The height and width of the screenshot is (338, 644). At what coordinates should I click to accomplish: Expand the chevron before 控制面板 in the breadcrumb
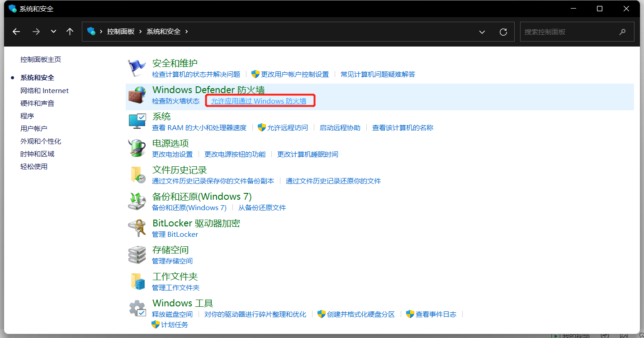(101, 32)
